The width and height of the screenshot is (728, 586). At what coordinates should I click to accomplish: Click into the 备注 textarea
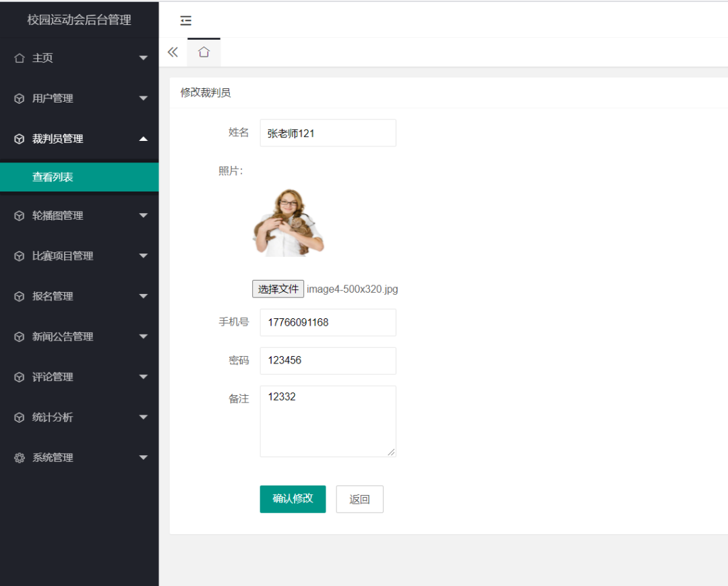coord(328,421)
